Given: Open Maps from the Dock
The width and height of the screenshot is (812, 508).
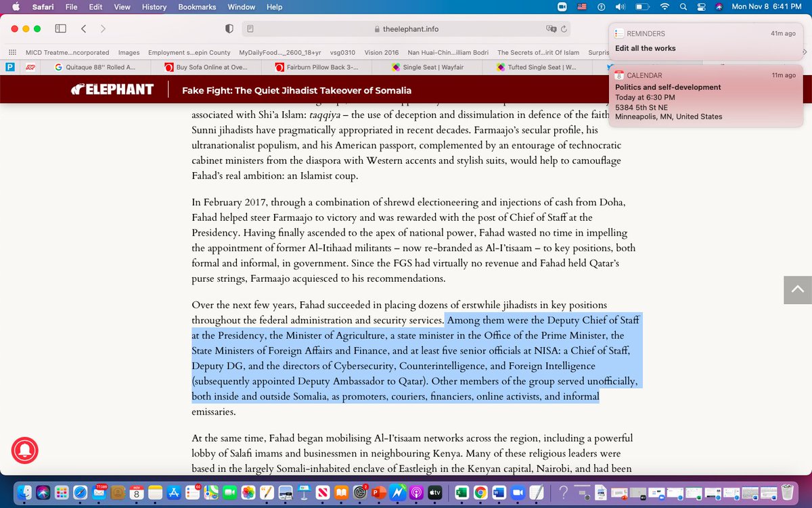Looking at the screenshot, I should [x=211, y=492].
